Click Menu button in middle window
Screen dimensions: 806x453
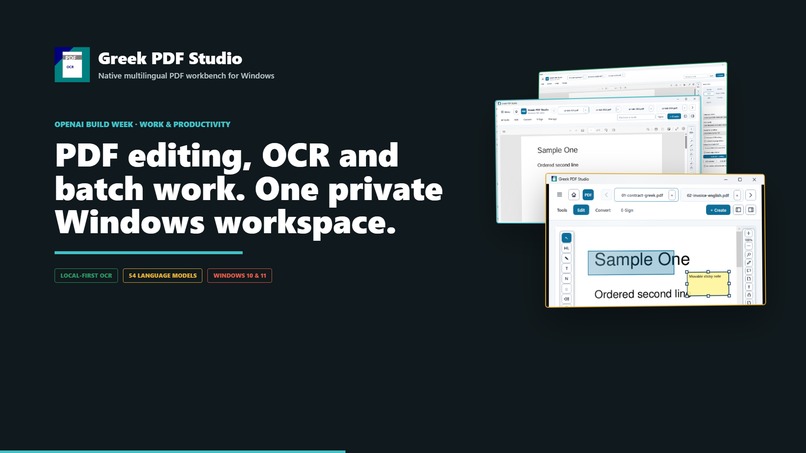tap(506, 112)
